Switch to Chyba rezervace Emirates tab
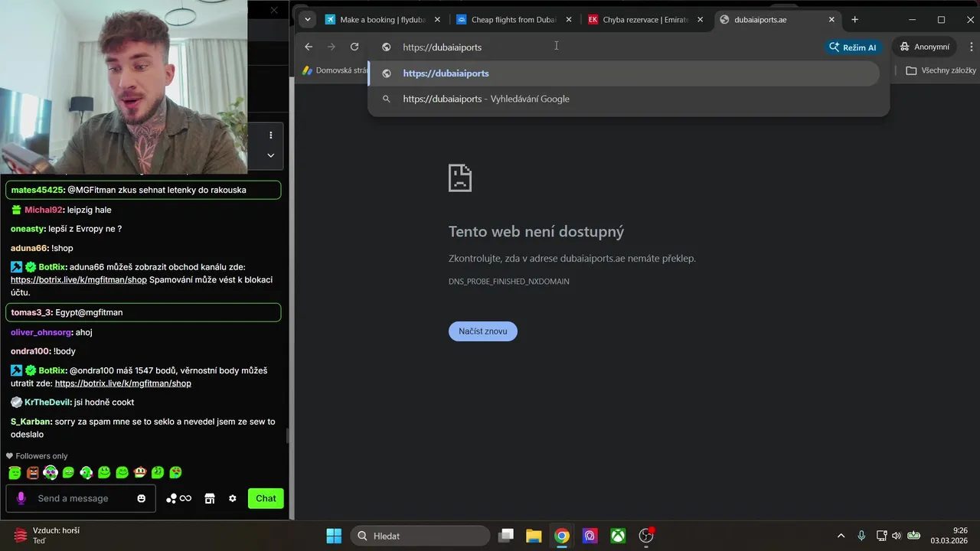The image size is (980, 551). 646,20
